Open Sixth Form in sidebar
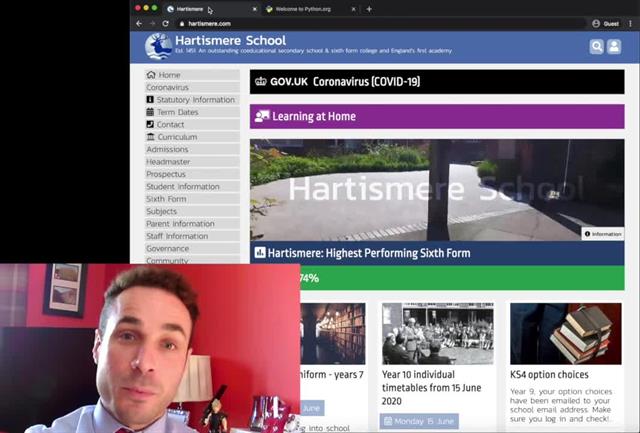The width and height of the screenshot is (640, 433). (x=192, y=199)
